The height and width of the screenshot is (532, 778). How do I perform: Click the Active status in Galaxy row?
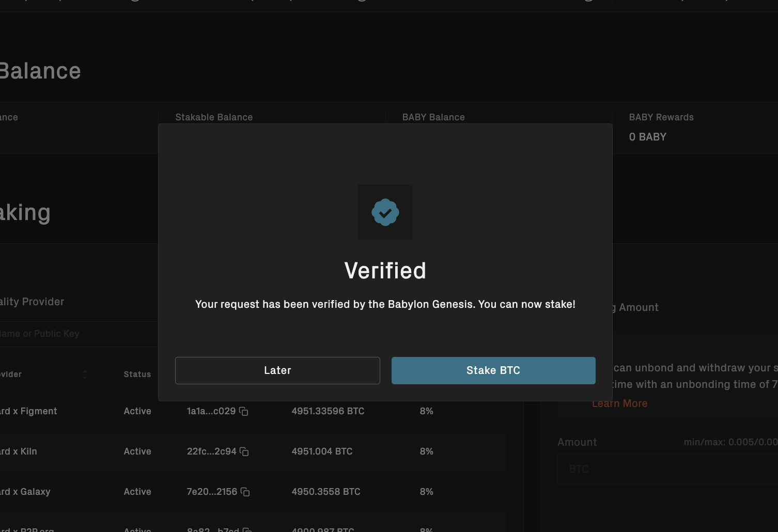coord(137,492)
